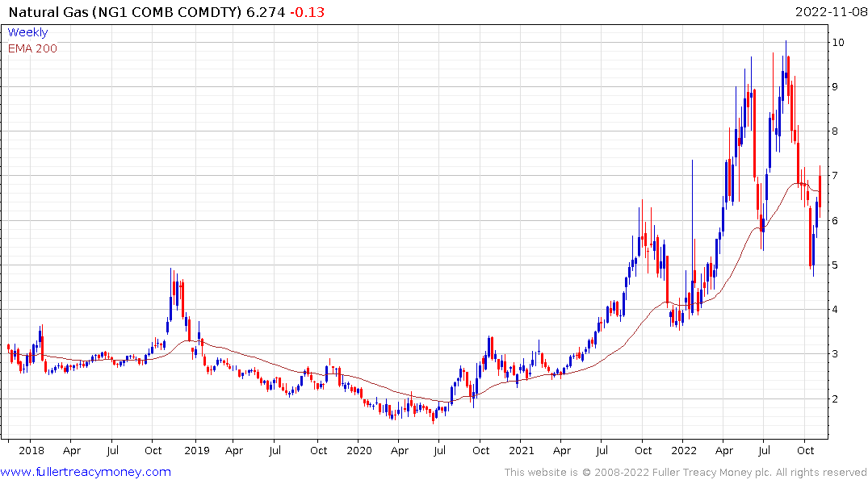
Task: Select the 2022 label on time axis
Action: click(684, 450)
